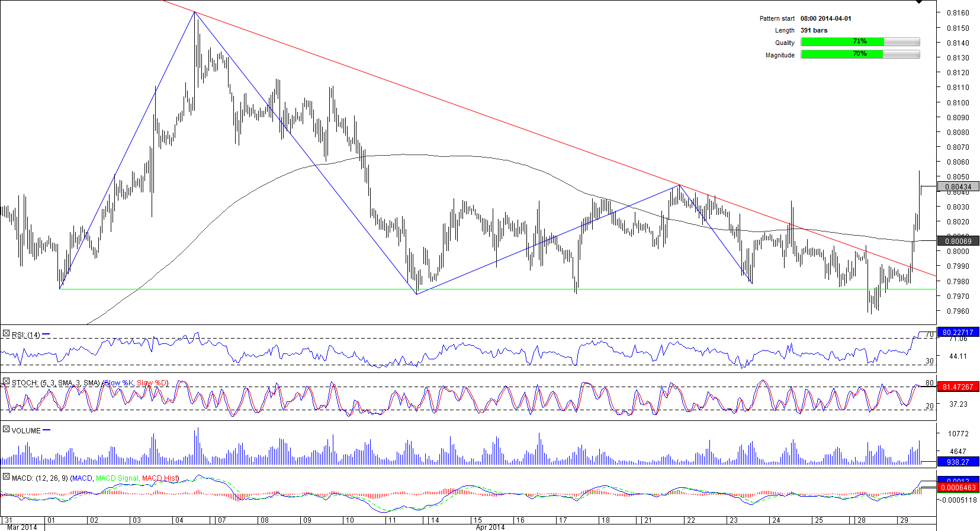Click the RSI blue line legend swatch
Viewport: 980px width, 531px height.
[46, 334]
